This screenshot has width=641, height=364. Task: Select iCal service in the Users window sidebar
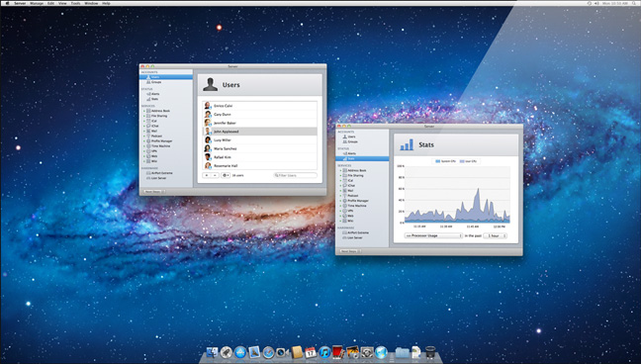(x=154, y=121)
